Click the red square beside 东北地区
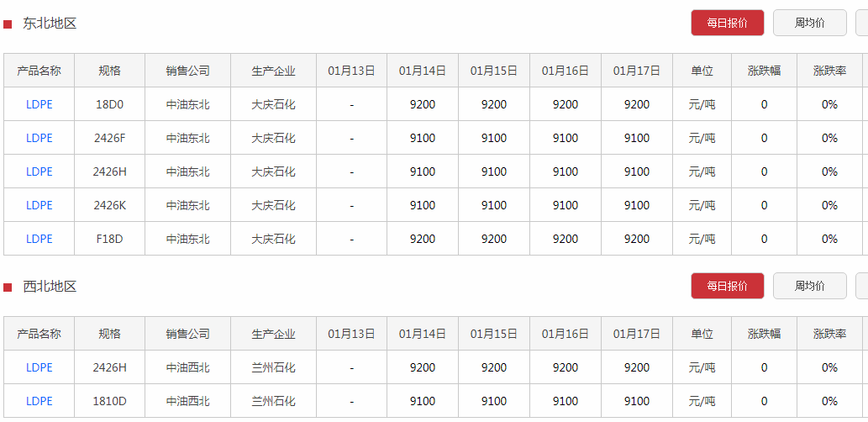868x422 pixels. click(8, 24)
